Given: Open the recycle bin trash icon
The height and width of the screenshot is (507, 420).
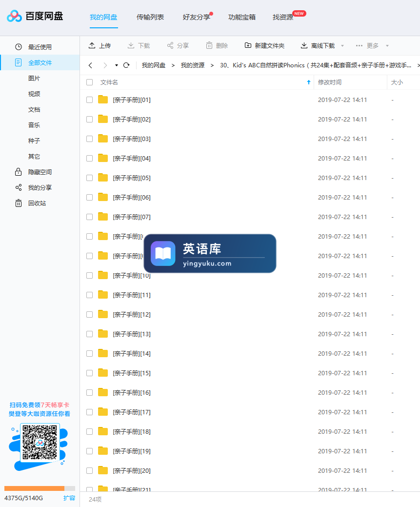Looking at the screenshot, I should point(19,203).
